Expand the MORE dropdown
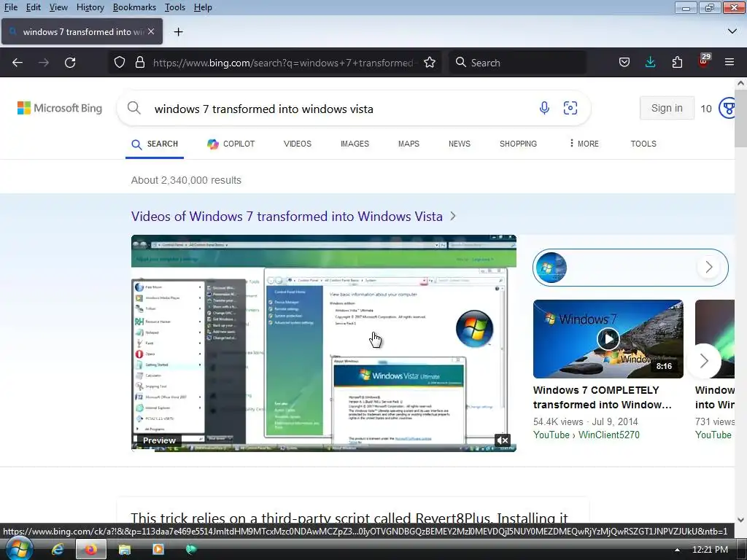Screen dimensions: 747x560 (x=584, y=144)
